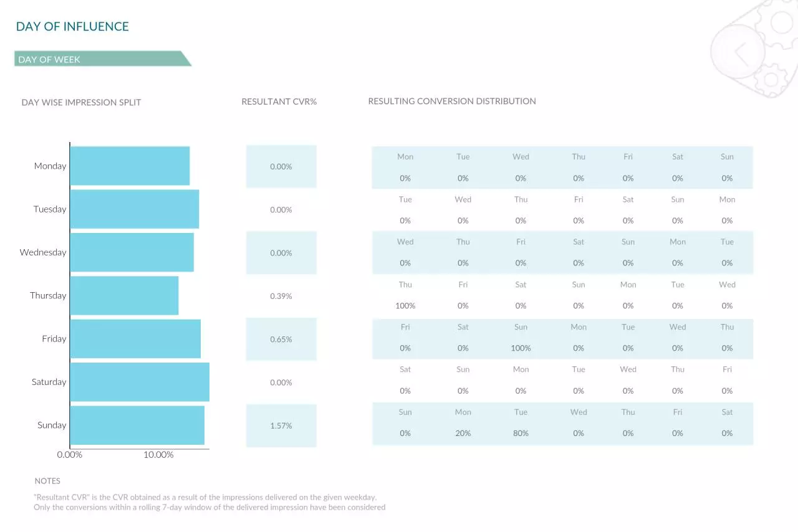Click the 80% Tue conversion value
The height and width of the screenshot is (532, 798).
click(521, 433)
